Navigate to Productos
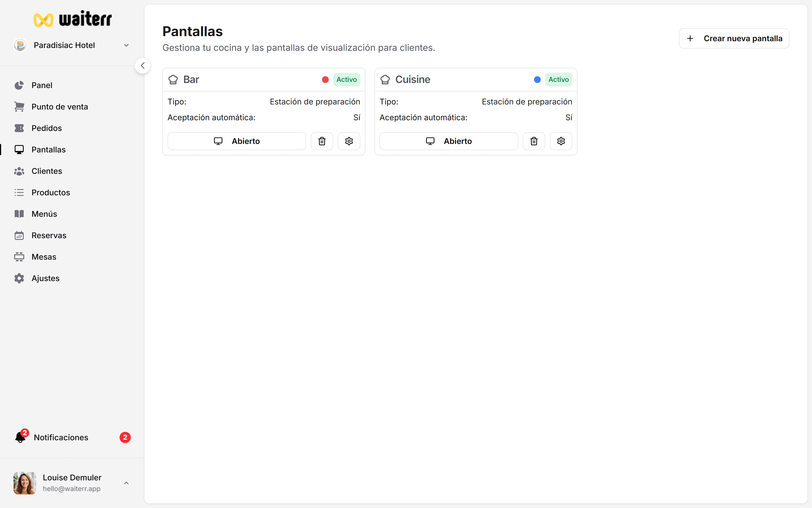812x508 pixels. 72,192
